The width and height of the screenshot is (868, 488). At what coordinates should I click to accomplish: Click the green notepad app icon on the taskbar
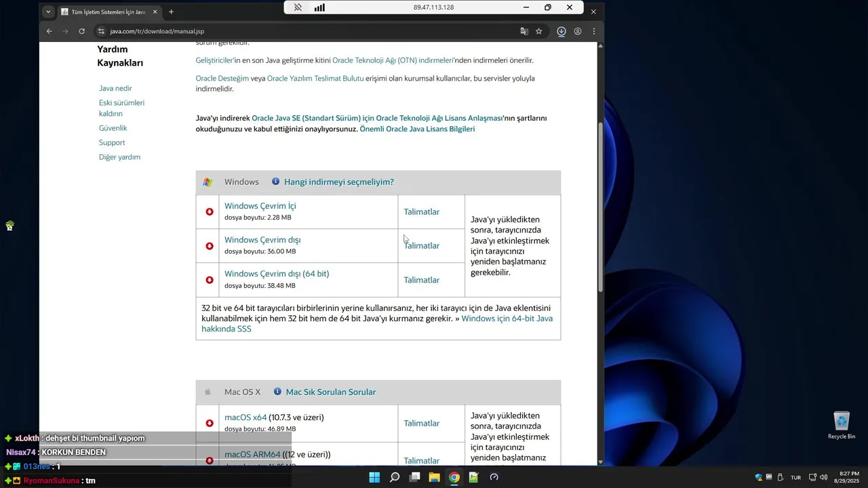(474, 477)
